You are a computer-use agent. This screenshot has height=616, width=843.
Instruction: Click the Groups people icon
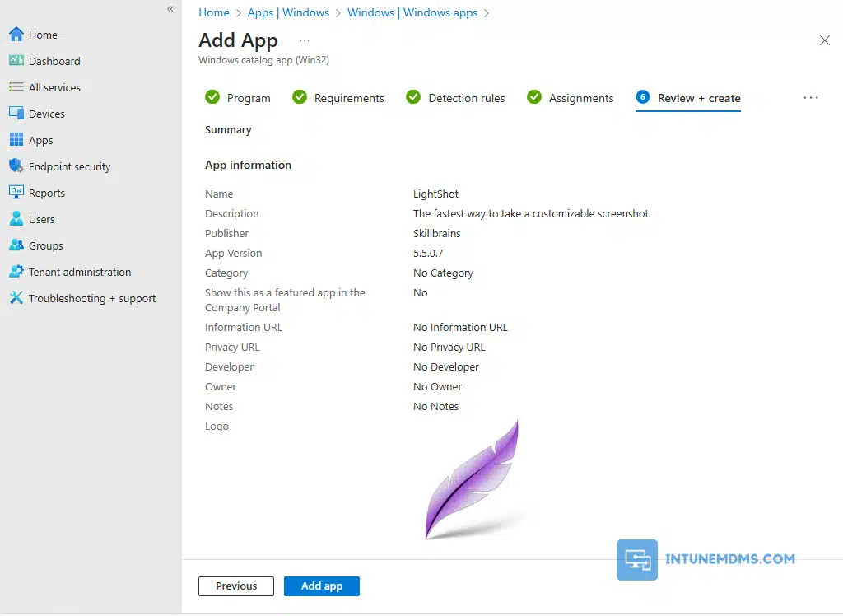[x=16, y=245]
